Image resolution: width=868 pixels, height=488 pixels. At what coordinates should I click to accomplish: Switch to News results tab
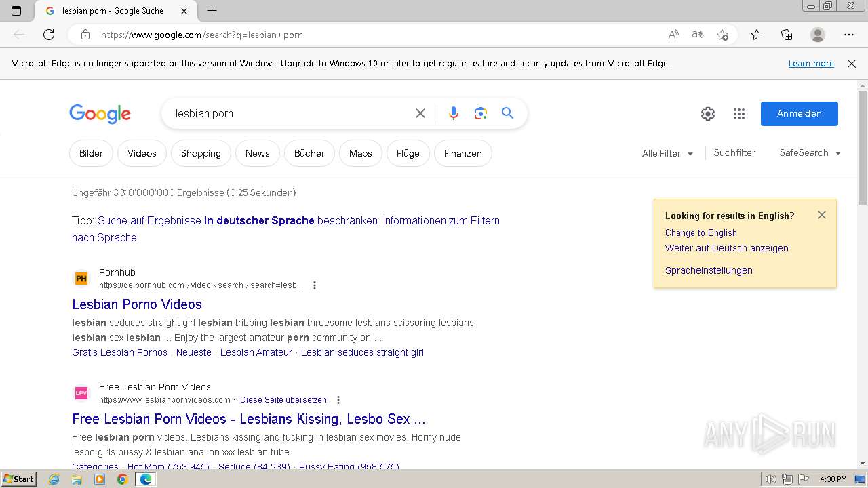(x=258, y=153)
